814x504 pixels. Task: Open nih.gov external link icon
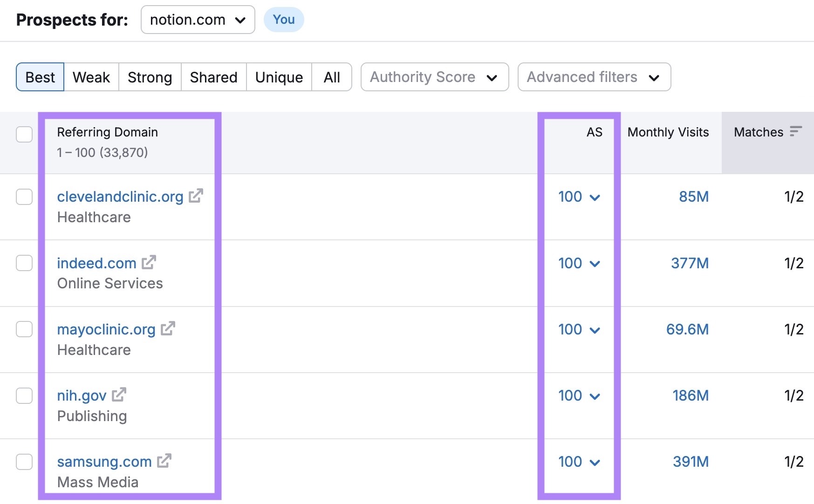[x=119, y=395]
